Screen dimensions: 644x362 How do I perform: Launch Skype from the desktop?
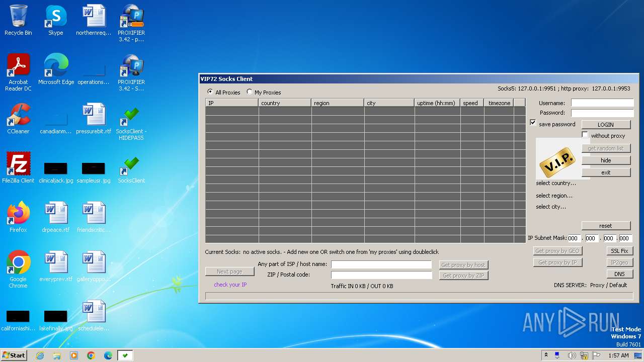point(56,20)
